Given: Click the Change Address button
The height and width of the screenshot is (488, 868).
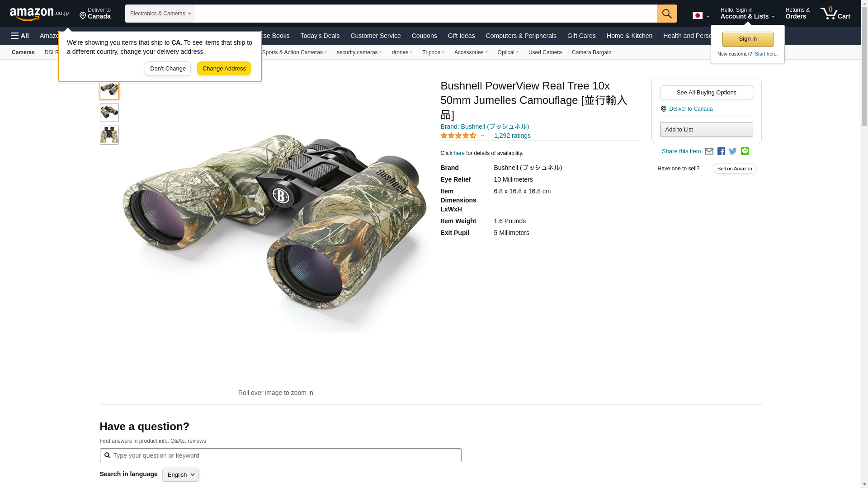Looking at the screenshot, I should pyautogui.click(x=224, y=69).
